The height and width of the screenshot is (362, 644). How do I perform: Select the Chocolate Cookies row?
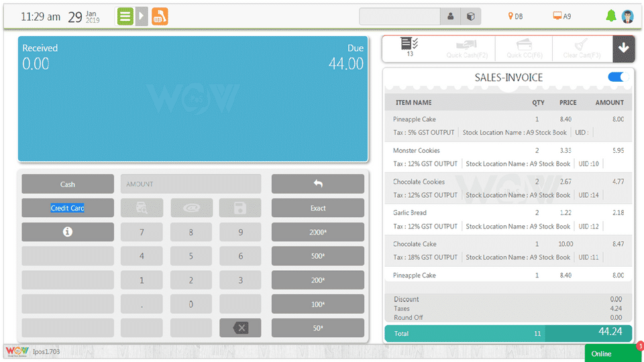pos(508,188)
